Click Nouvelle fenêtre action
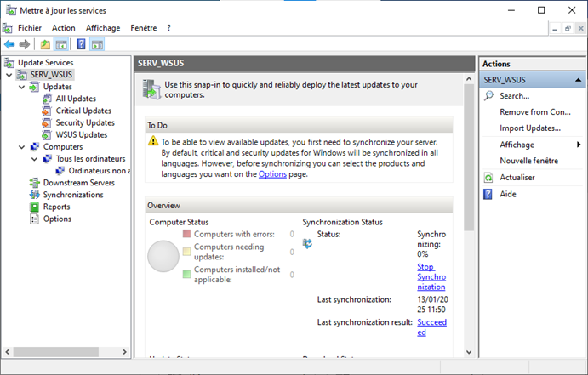 point(528,161)
